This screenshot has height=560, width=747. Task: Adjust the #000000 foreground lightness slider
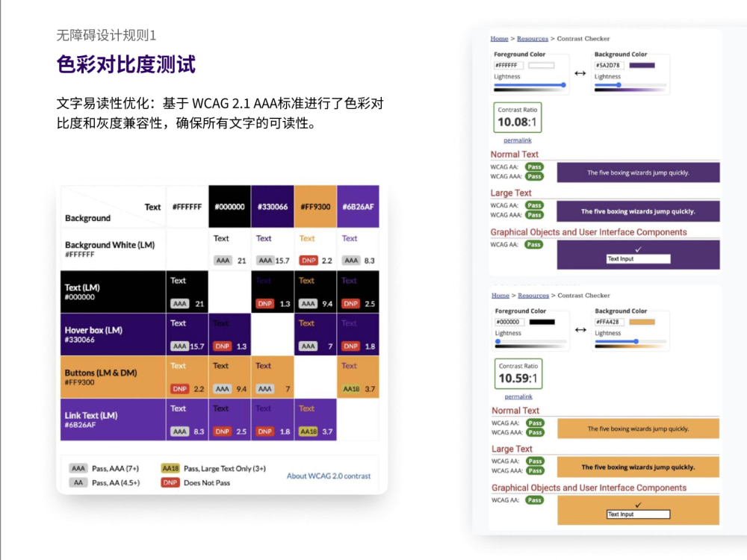point(530,341)
